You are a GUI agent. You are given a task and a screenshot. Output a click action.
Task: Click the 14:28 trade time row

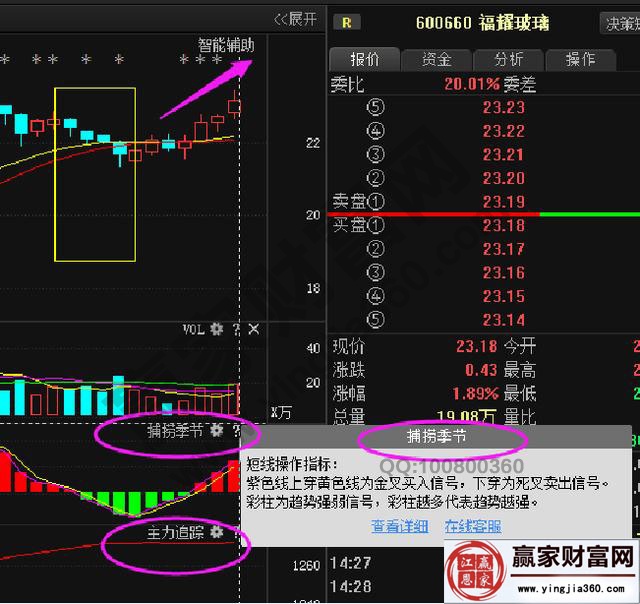(x=351, y=587)
